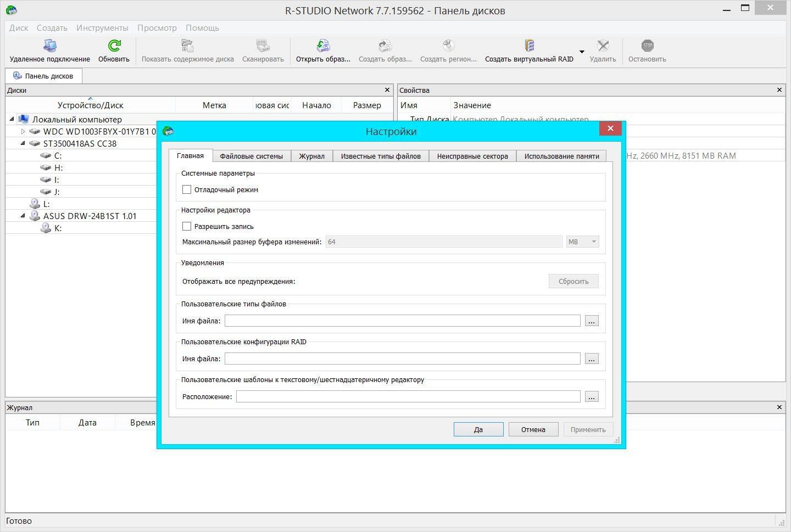
Task: Open image via Открыть образ icon
Action: (323, 46)
